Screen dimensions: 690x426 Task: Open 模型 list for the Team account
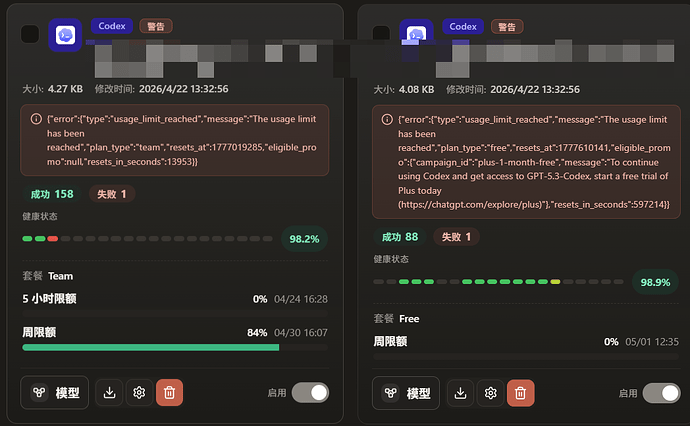55,392
